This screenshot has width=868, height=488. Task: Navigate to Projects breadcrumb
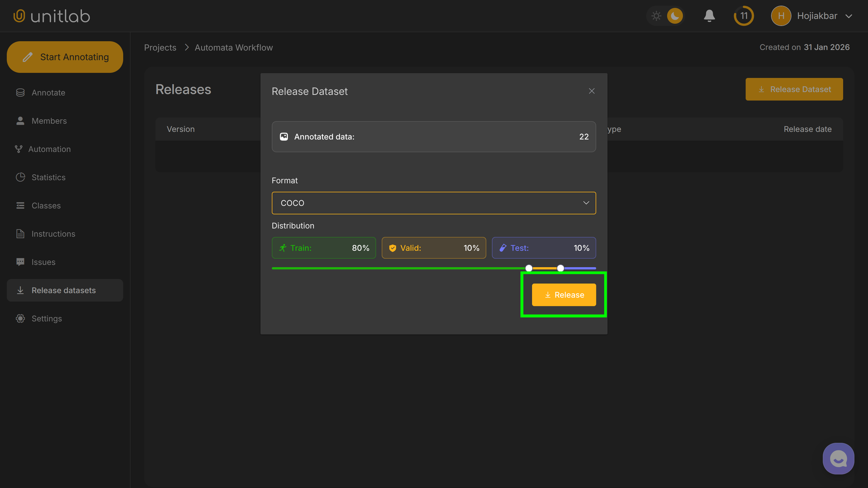pyautogui.click(x=160, y=47)
